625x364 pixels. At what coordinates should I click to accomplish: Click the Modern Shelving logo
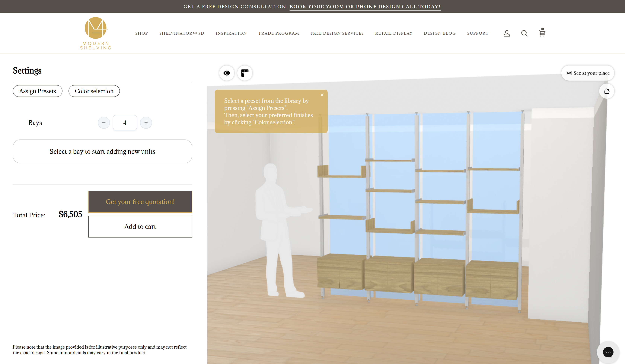coord(96,33)
